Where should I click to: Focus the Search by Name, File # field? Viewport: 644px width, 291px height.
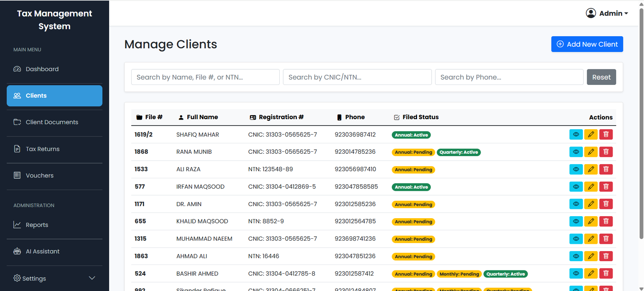coord(205,77)
